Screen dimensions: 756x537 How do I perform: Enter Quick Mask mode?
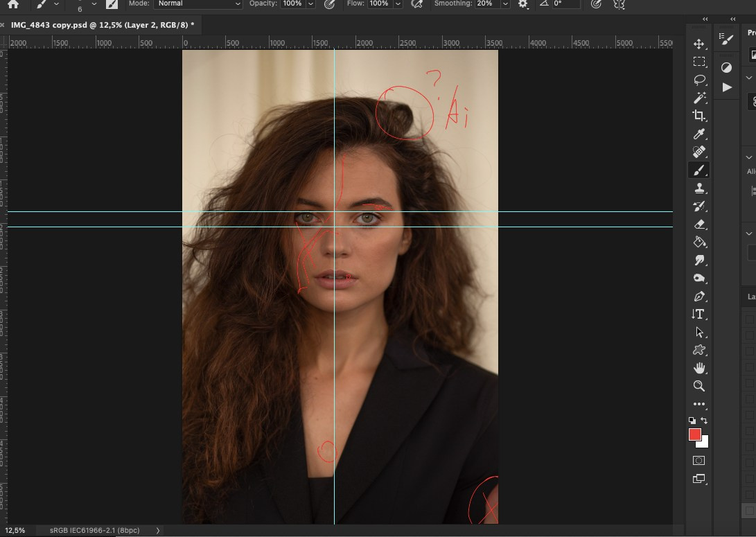698,459
